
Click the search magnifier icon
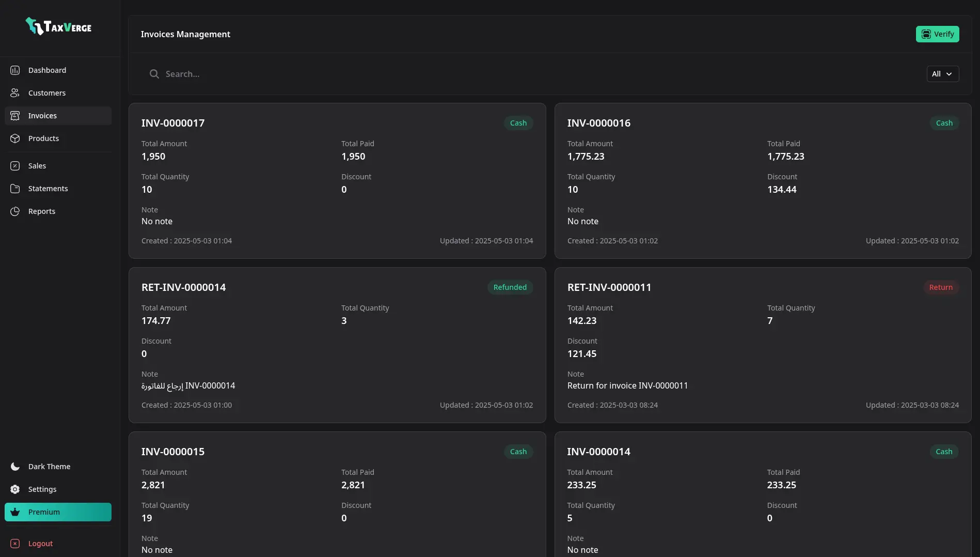154,74
